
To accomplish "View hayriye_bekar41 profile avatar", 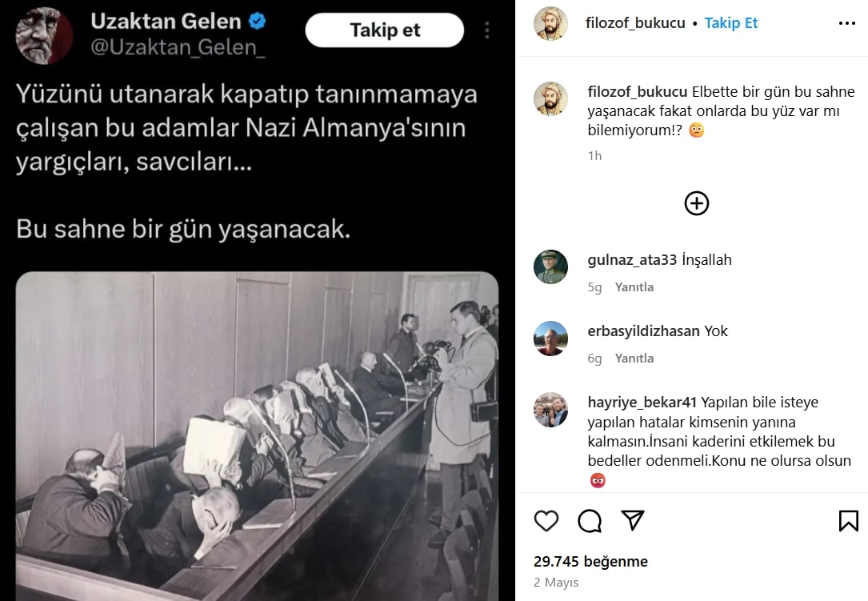I will [550, 410].
